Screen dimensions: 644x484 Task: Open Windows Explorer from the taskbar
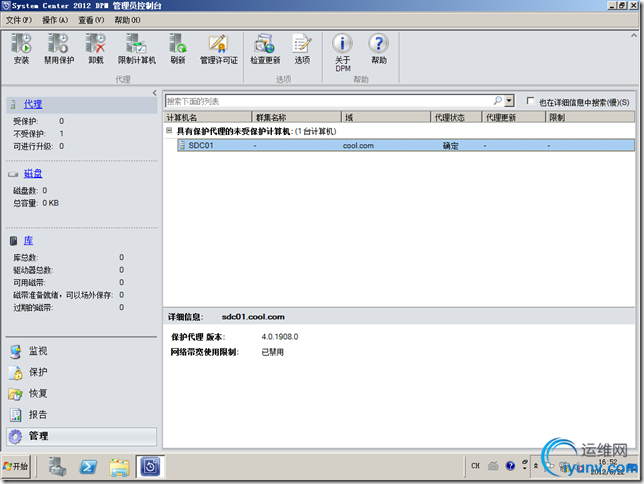tap(120, 467)
